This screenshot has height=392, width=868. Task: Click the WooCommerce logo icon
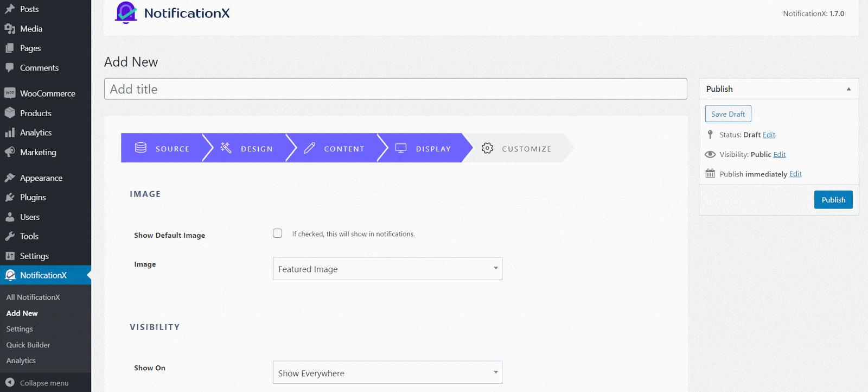pos(10,93)
